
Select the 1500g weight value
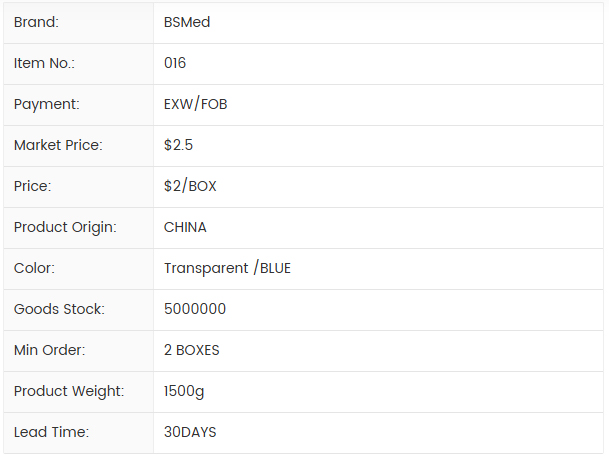click(184, 391)
